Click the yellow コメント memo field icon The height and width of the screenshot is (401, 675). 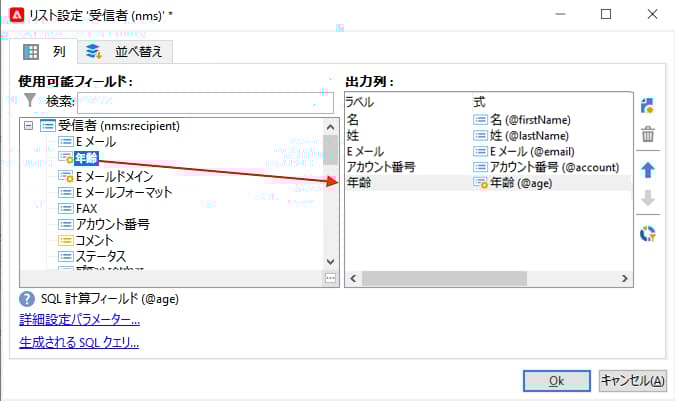coord(66,240)
